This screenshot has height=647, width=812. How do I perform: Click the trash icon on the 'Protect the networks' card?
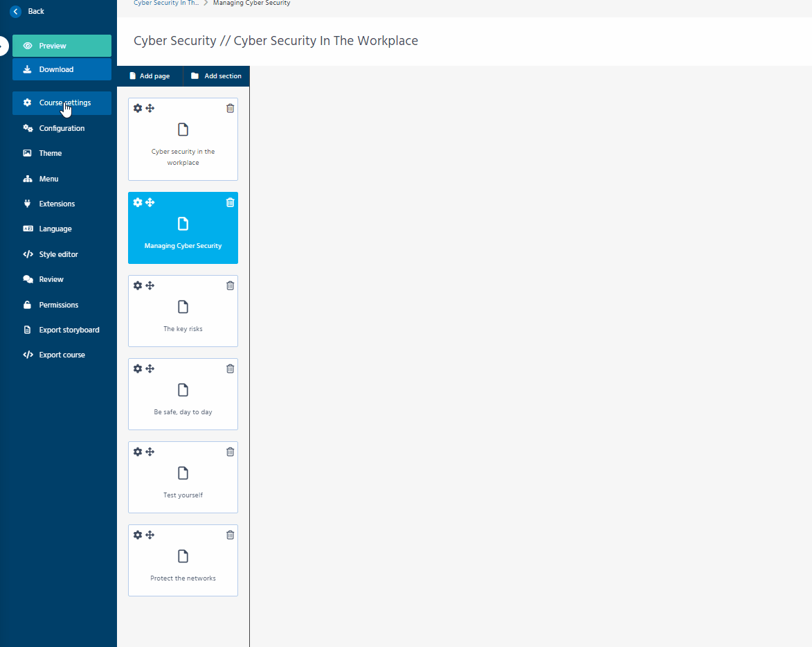tap(230, 535)
